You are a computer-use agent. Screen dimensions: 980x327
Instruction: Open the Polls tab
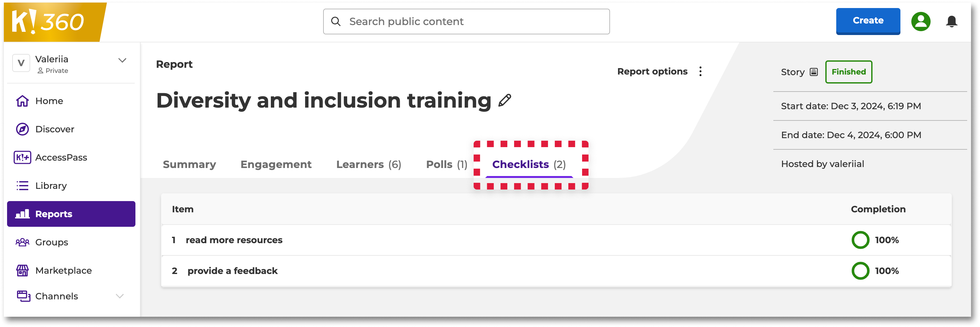tap(446, 164)
